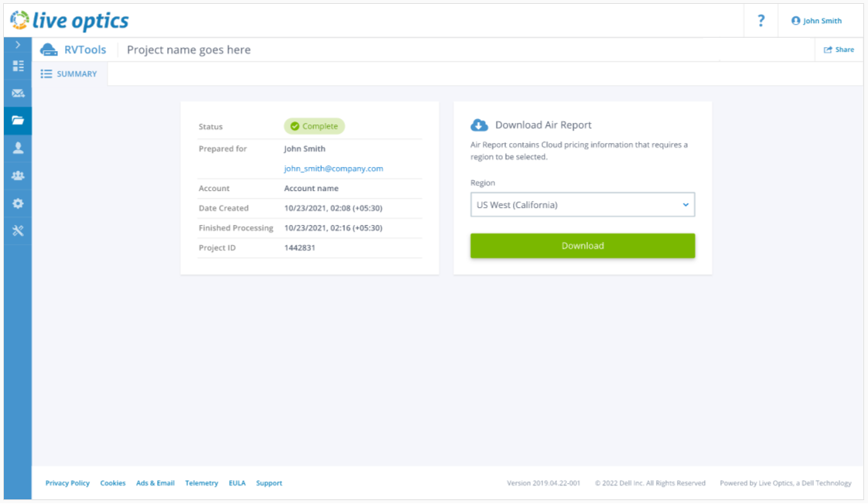Click the Live Optics logo
The height and width of the screenshot is (504, 868).
pos(69,20)
